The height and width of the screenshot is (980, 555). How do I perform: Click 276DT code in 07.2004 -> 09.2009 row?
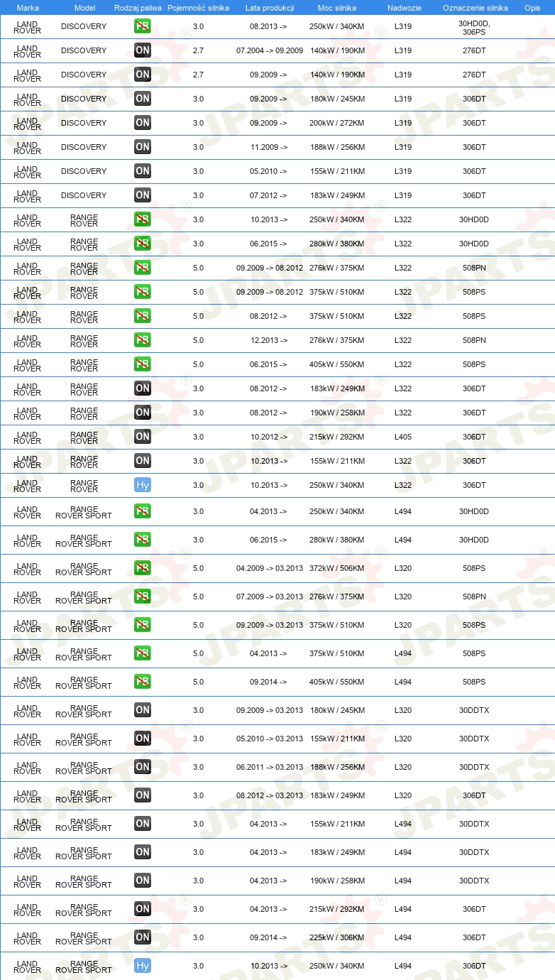point(474,50)
